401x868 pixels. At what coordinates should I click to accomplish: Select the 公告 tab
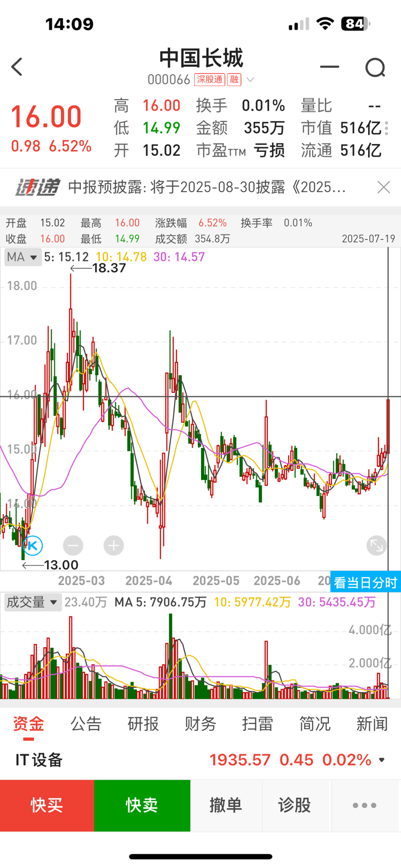86,724
